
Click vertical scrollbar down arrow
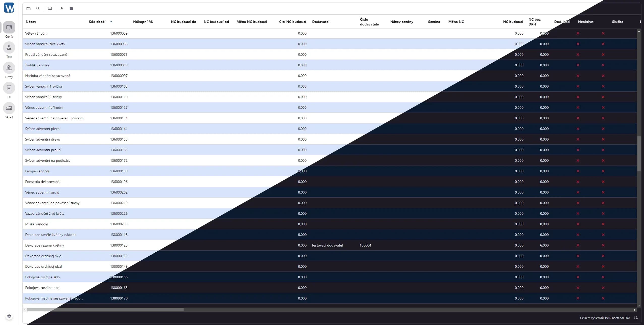pos(639,305)
